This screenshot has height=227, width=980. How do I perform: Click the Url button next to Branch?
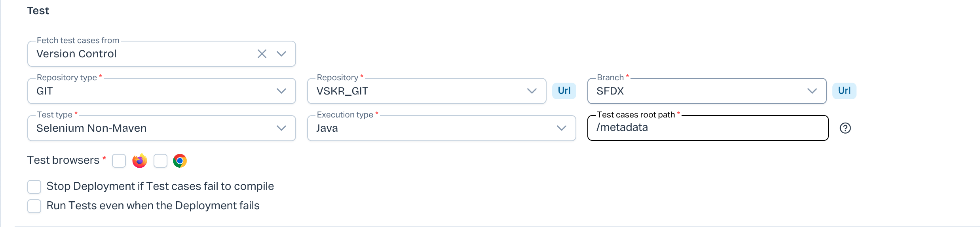tap(844, 91)
